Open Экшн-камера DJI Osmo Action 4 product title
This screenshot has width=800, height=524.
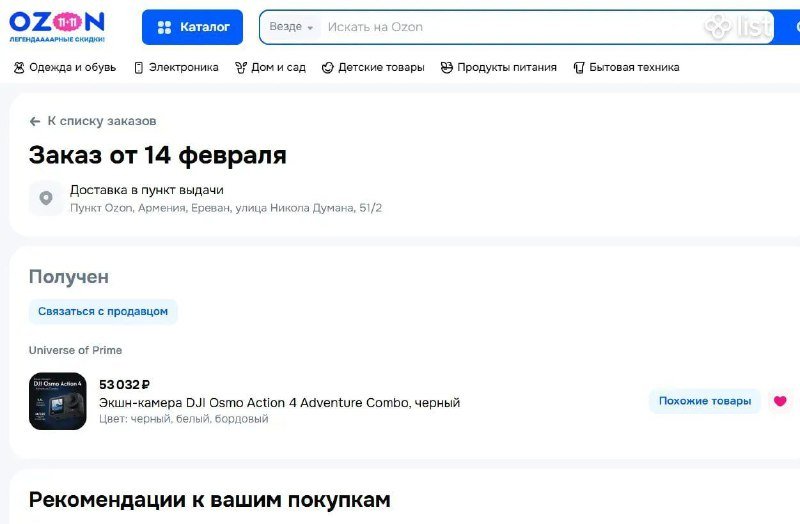coord(279,402)
